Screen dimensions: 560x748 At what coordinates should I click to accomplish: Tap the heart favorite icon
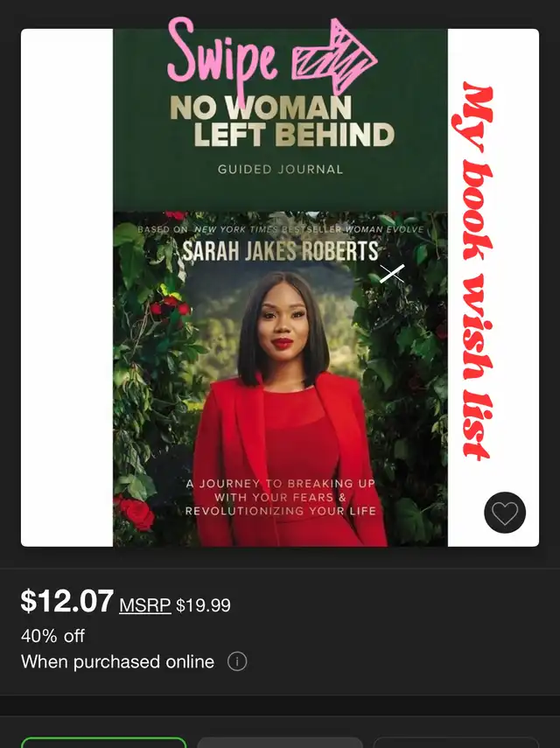[x=505, y=513]
